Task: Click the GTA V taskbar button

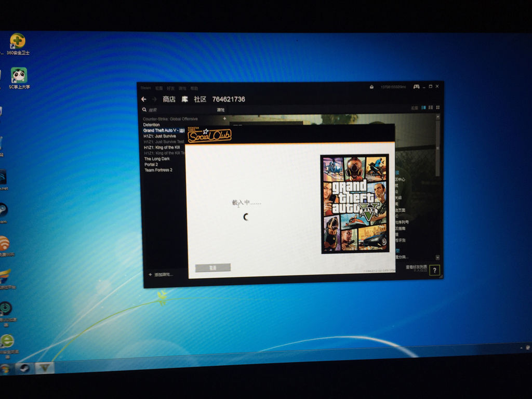Action: pyautogui.click(x=45, y=367)
